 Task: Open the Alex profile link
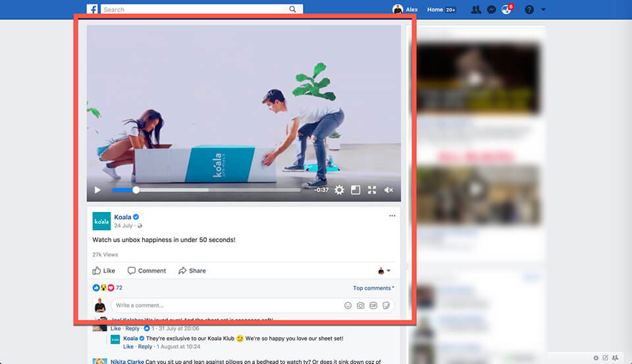tap(411, 9)
